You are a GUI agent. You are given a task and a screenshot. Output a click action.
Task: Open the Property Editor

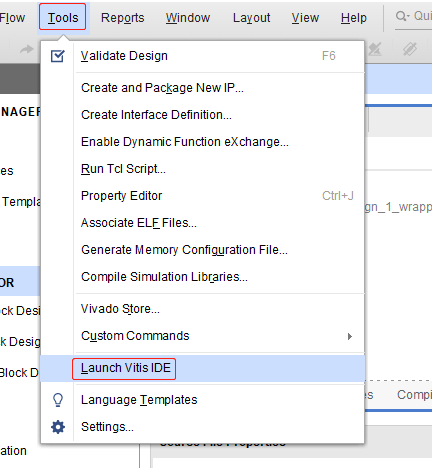[x=202, y=196]
